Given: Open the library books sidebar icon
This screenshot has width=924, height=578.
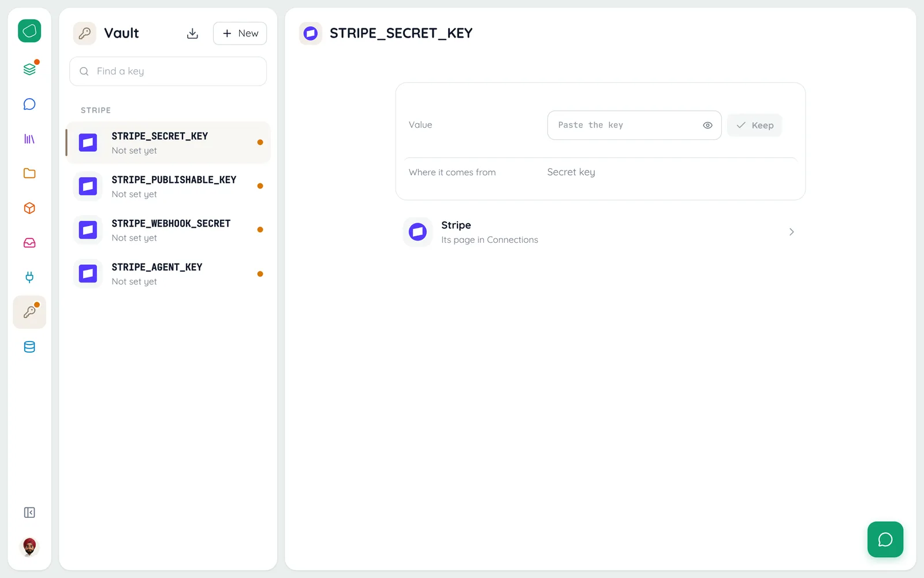Looking at the screenshot, I should point(29,139).
